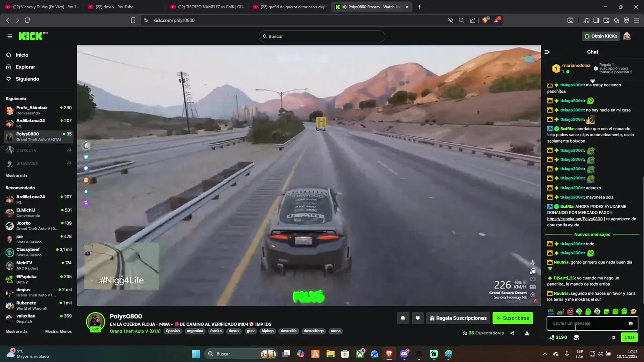Open the Brave music playlist icon
644x362 pixels.
pos(586,20)
